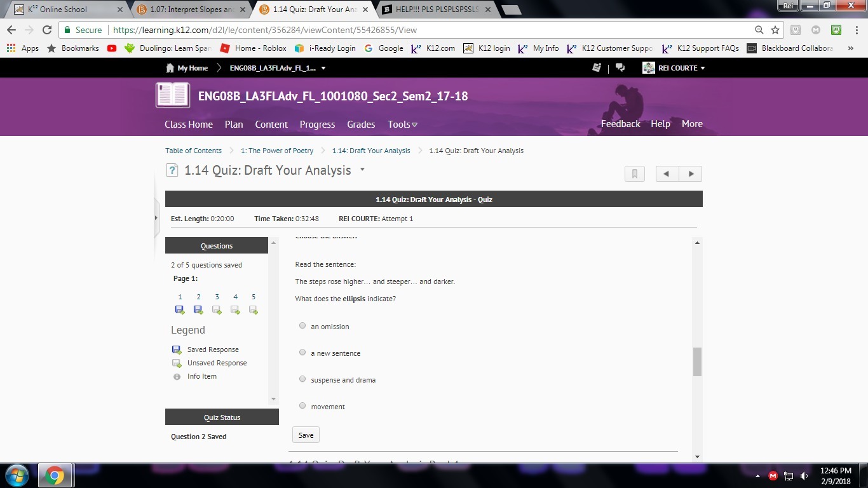Go to next content with right arrow
The height and width of the screenshot is (488, 868).
tap(691, 173)
